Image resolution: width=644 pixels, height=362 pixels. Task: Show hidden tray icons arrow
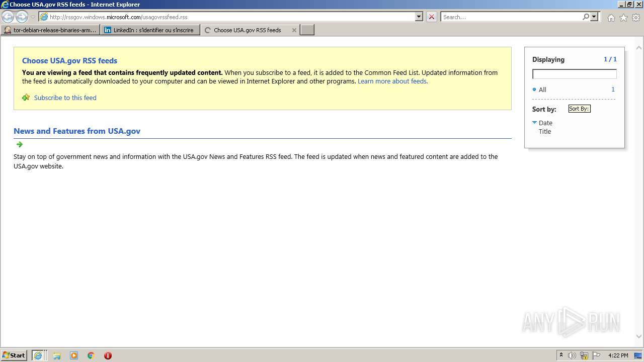(x=561, y=355)
